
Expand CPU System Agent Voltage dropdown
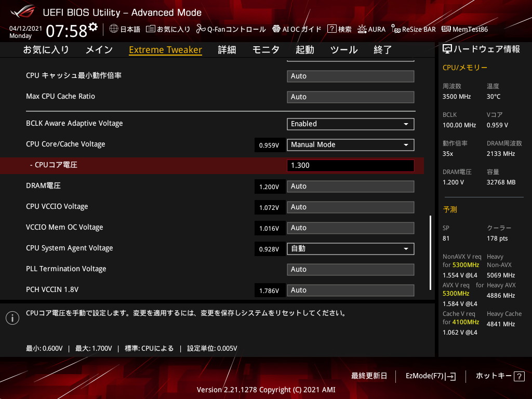tap(351, 249)
